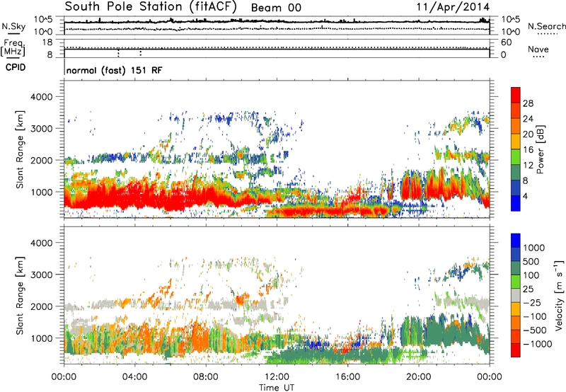This screenshot has height=392, width=566.
Task: Click the "-1000" velocity color bar value
Action: (x=537, y=344)
